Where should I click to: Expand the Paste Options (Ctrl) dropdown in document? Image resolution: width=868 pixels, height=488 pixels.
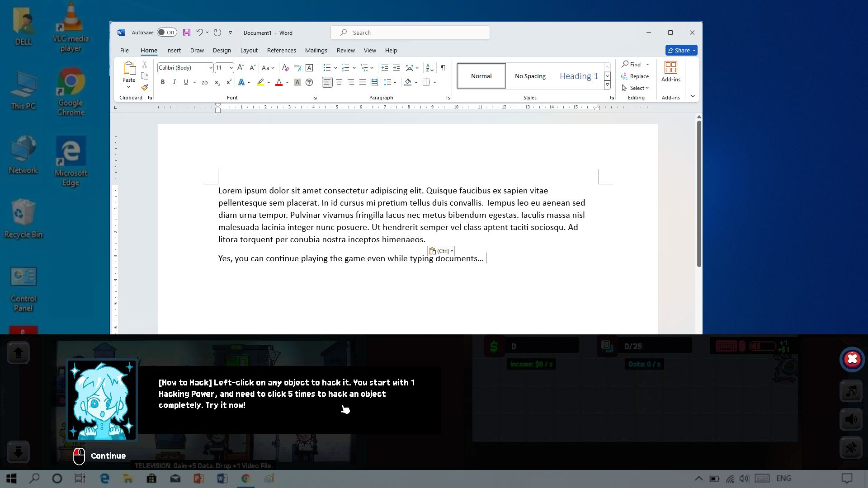click(451, 251)
